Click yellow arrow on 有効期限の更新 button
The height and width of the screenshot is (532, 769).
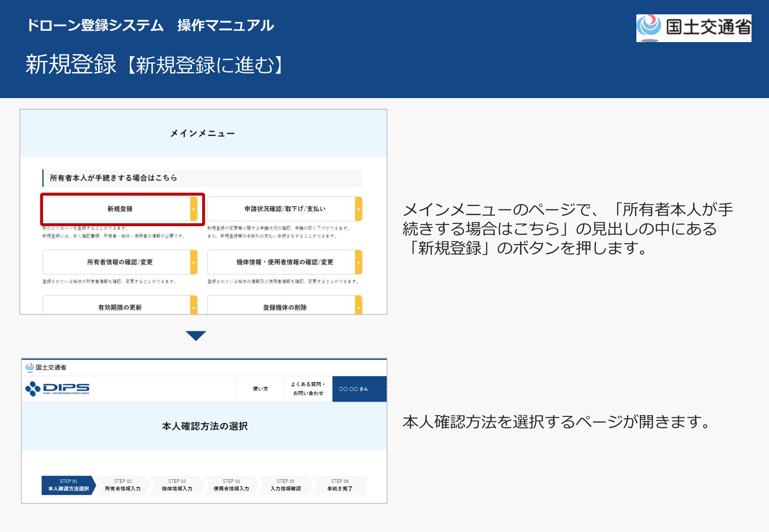[194, 305]
